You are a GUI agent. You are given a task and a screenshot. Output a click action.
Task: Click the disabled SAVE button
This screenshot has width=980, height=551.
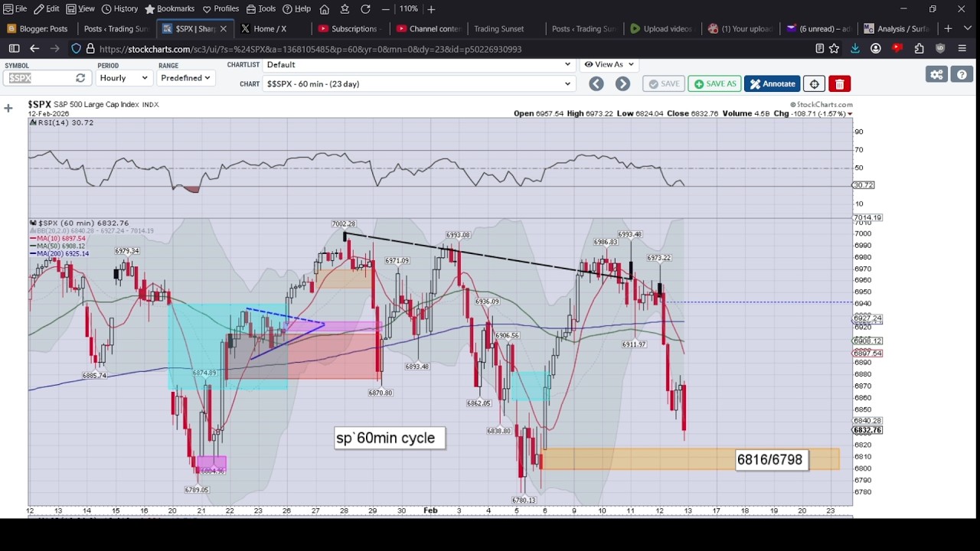(x=663, y=84)
